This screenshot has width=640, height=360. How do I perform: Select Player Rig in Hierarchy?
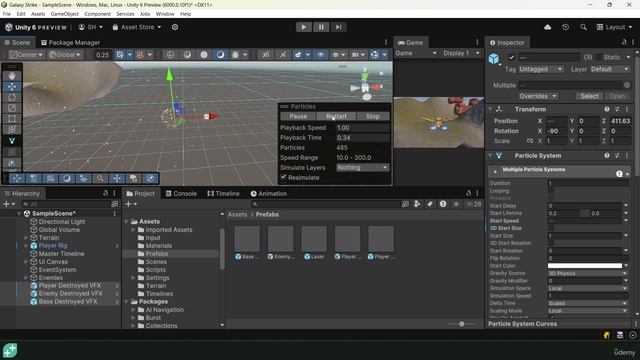[53, 245]
